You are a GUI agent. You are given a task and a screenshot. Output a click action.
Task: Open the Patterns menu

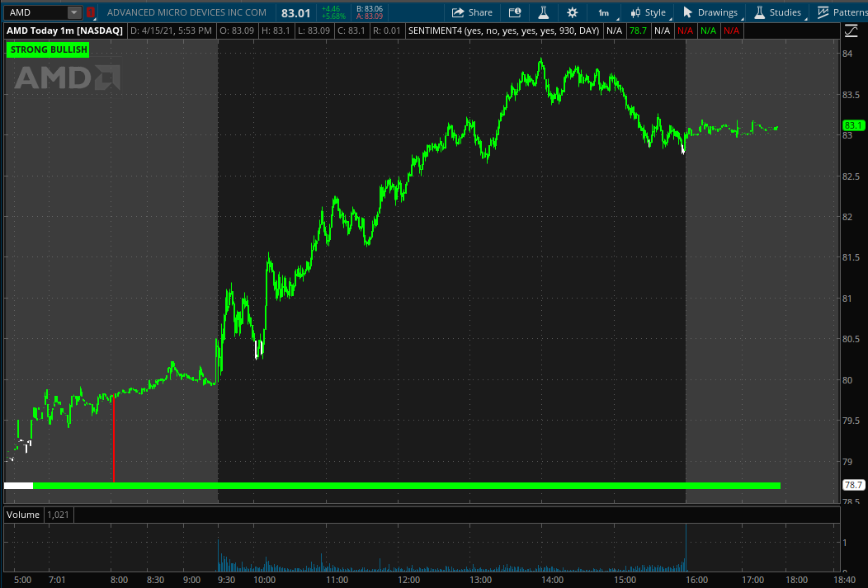[842, 12]
